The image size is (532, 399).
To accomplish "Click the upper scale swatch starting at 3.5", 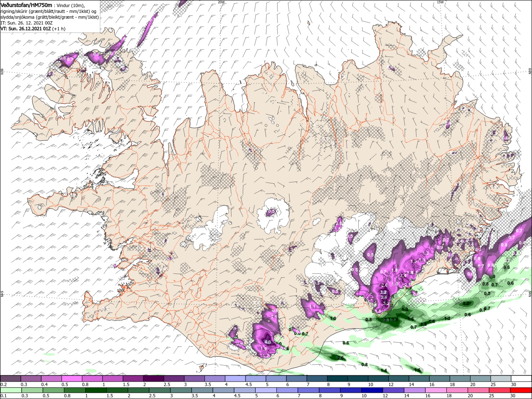I will pyautogui.click(x=214, y=379).
